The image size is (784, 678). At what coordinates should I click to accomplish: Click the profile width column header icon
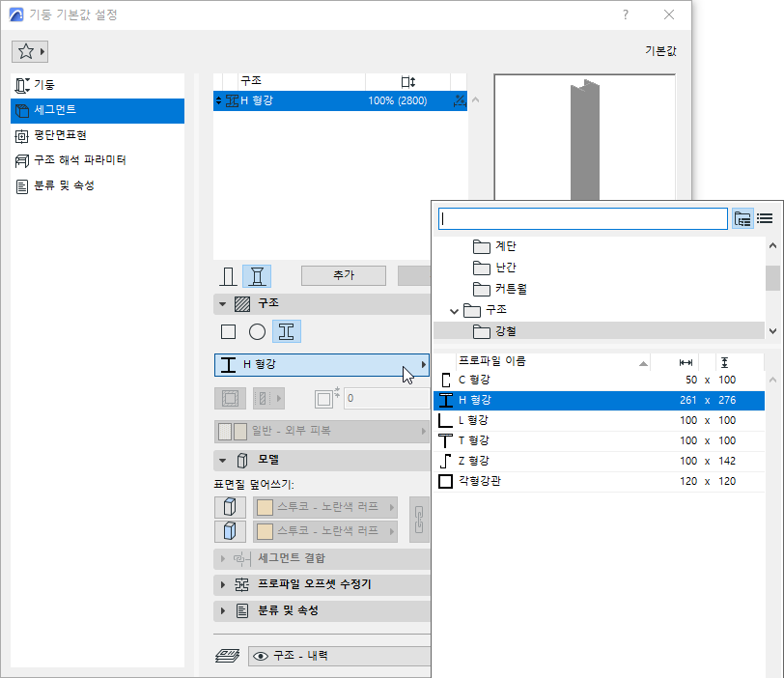click(x=686, y=362)
